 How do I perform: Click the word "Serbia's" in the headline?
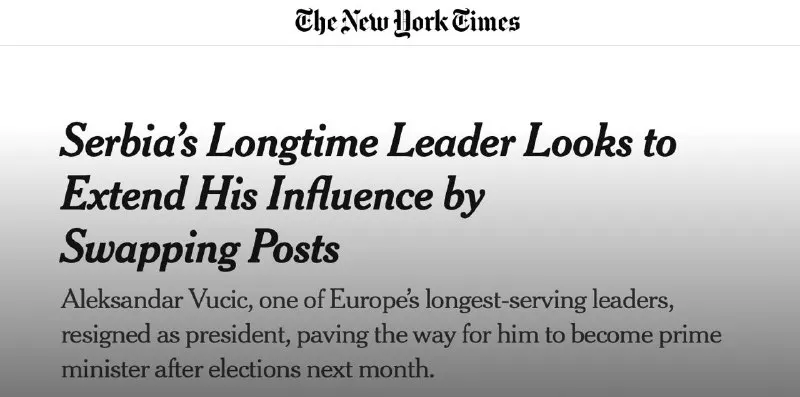tap(129, 140)
